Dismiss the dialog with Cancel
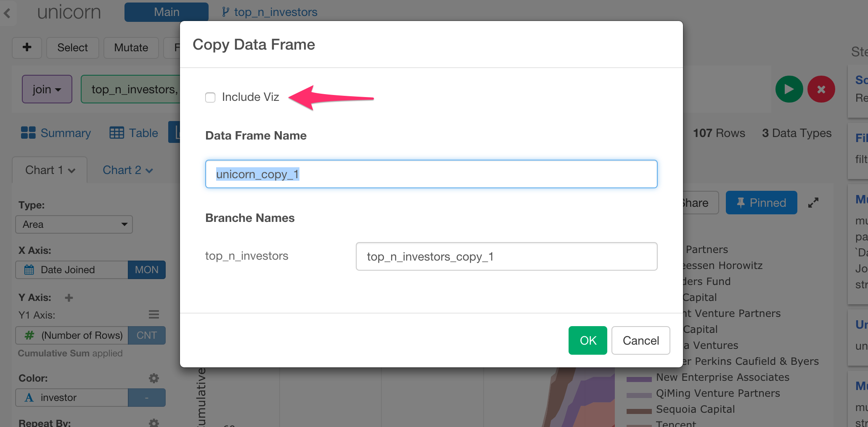Screen dimensions: 868x427 pyautogui.click(x=640, y=340)
